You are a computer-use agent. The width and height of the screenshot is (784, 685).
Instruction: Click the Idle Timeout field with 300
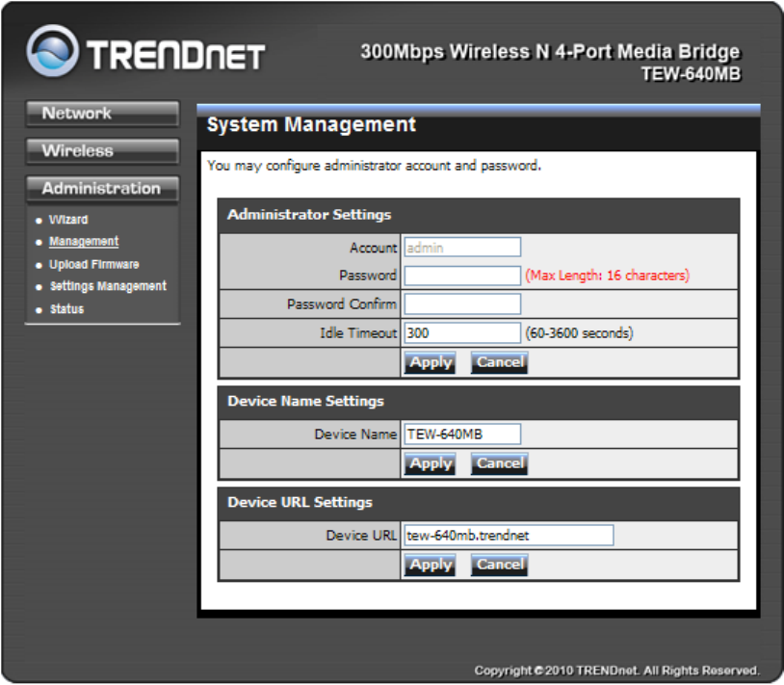(462, 332)
